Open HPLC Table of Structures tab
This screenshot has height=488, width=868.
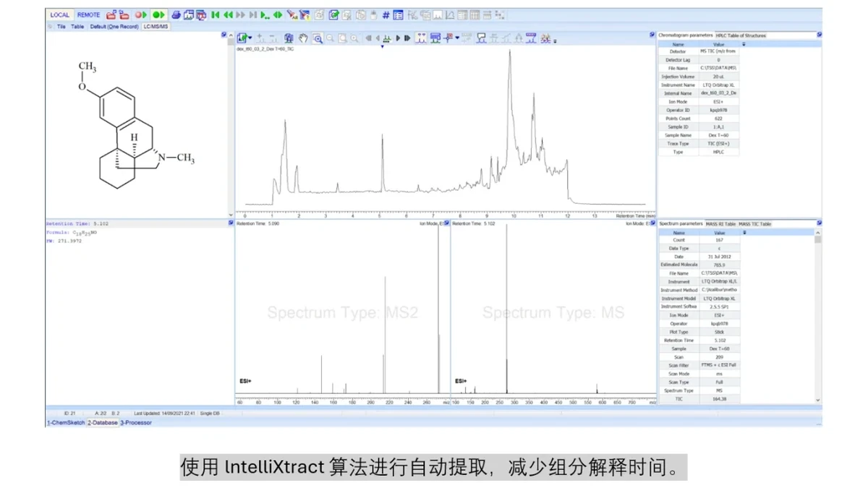click(x=741, y=35)
